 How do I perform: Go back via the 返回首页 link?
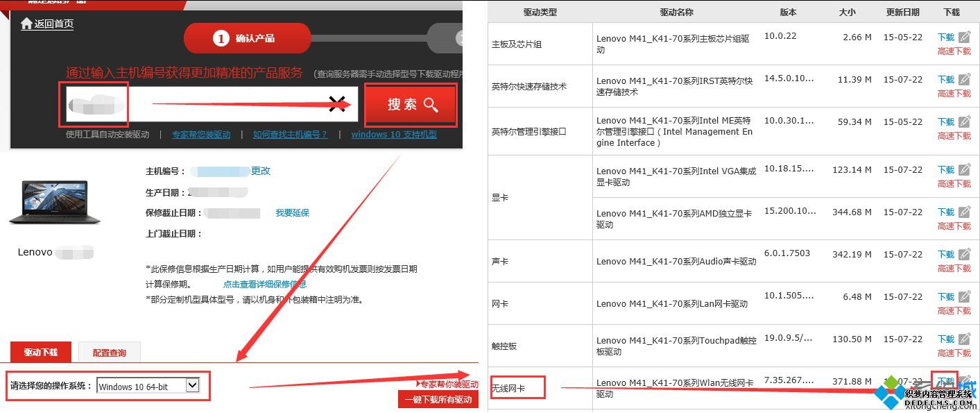tap(54, 24)
